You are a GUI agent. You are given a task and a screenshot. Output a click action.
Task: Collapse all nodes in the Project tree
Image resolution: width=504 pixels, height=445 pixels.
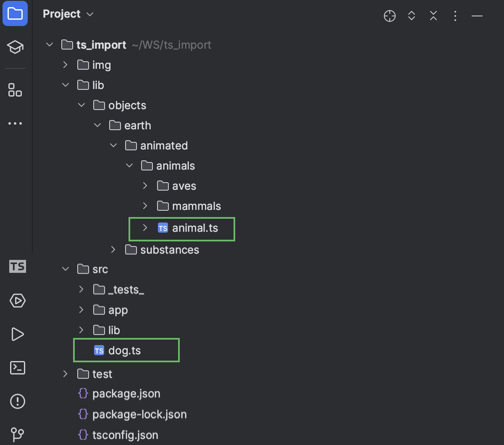433,16
